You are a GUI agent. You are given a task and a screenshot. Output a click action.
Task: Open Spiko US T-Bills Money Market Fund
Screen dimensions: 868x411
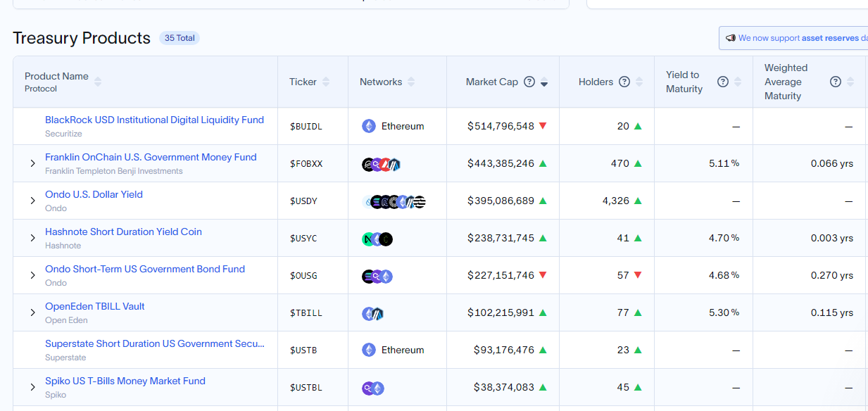pos(125,381)
